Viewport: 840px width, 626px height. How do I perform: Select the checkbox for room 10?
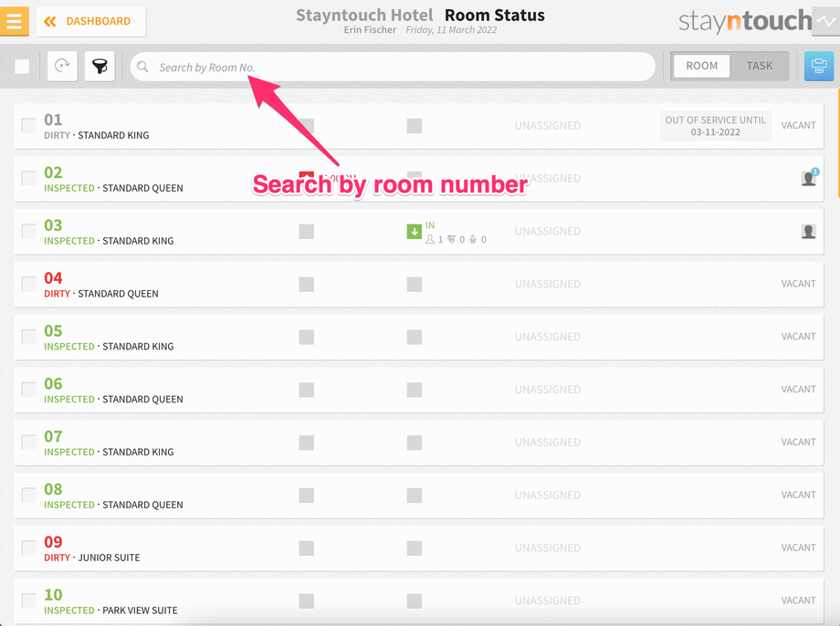point(29,600)
